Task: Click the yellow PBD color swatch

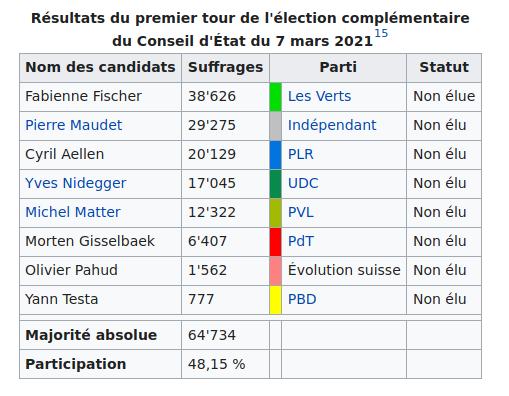Action: (x=276, y=300)
